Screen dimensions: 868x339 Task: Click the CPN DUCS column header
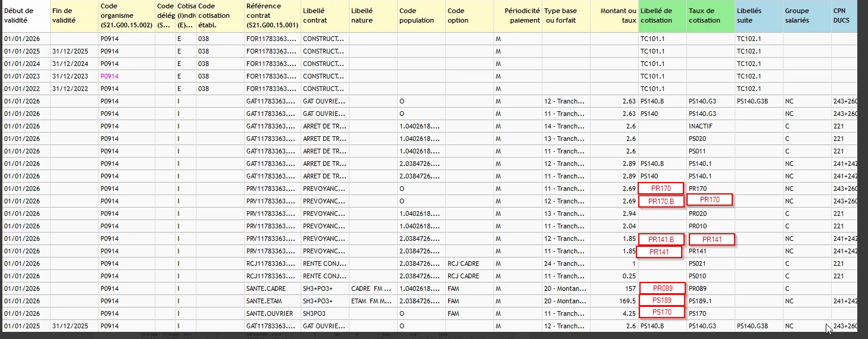click(844, 16)
